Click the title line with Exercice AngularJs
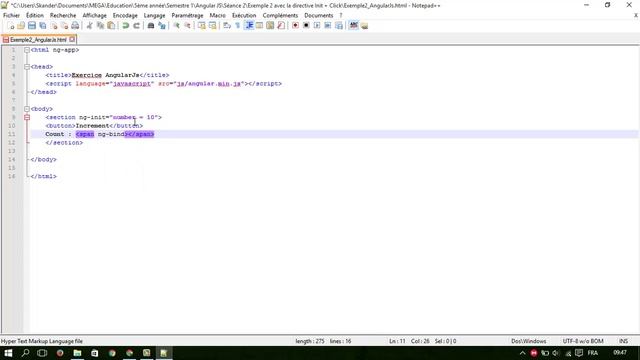640x360 pixels. 107,75
